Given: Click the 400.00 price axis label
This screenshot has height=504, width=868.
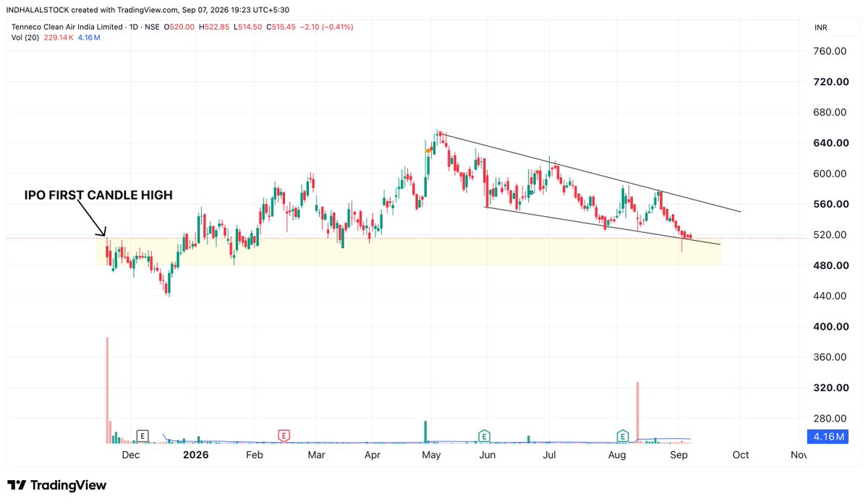Looking at the screenshot, I should [x=830, y=327].
